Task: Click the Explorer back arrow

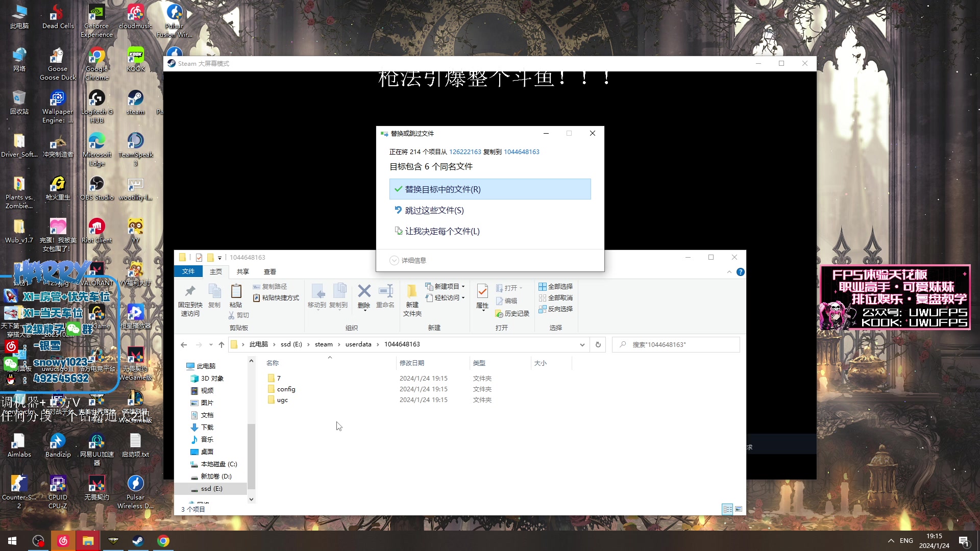Action: point(184,345)
